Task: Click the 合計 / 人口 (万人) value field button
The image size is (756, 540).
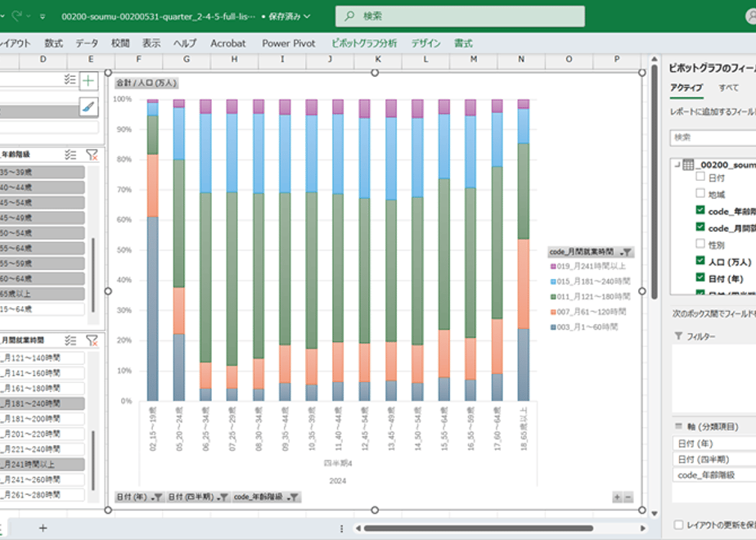Action: (146, 83)
